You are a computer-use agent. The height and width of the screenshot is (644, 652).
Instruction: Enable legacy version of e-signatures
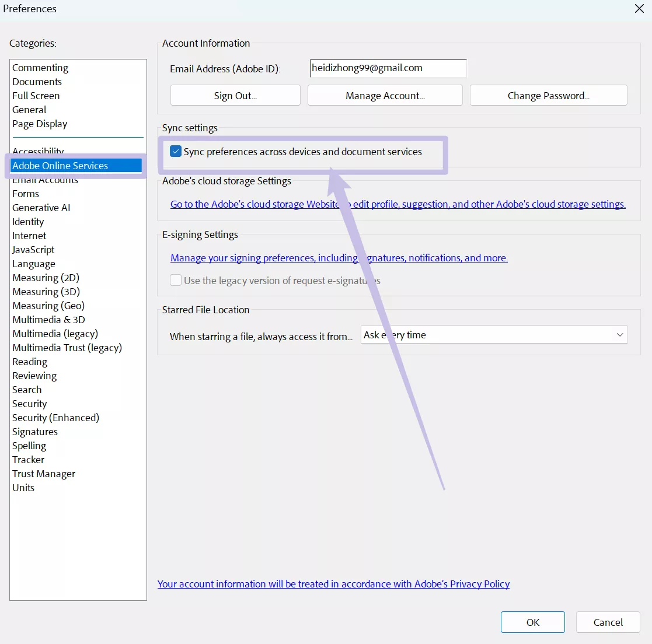[x=176, y=280]
